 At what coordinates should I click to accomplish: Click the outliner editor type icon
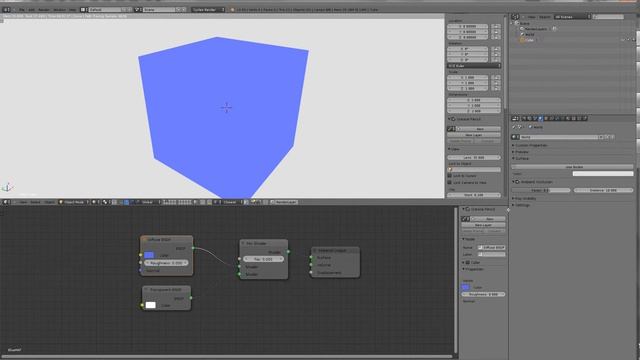515,17
